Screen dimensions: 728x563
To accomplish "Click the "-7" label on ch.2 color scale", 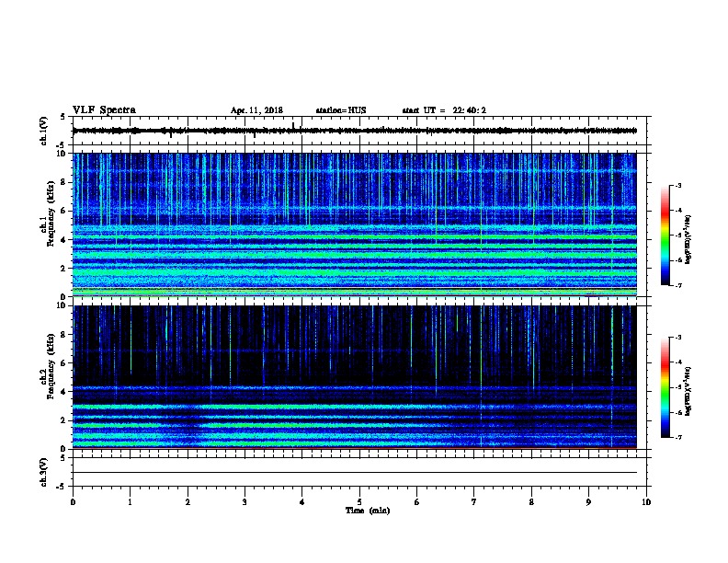I will click(x=677, y=437).
